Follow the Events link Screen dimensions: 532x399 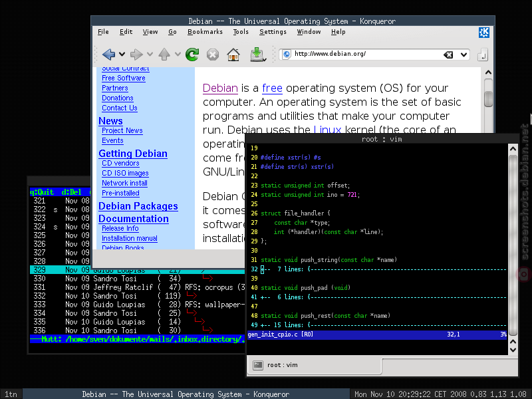112,140
